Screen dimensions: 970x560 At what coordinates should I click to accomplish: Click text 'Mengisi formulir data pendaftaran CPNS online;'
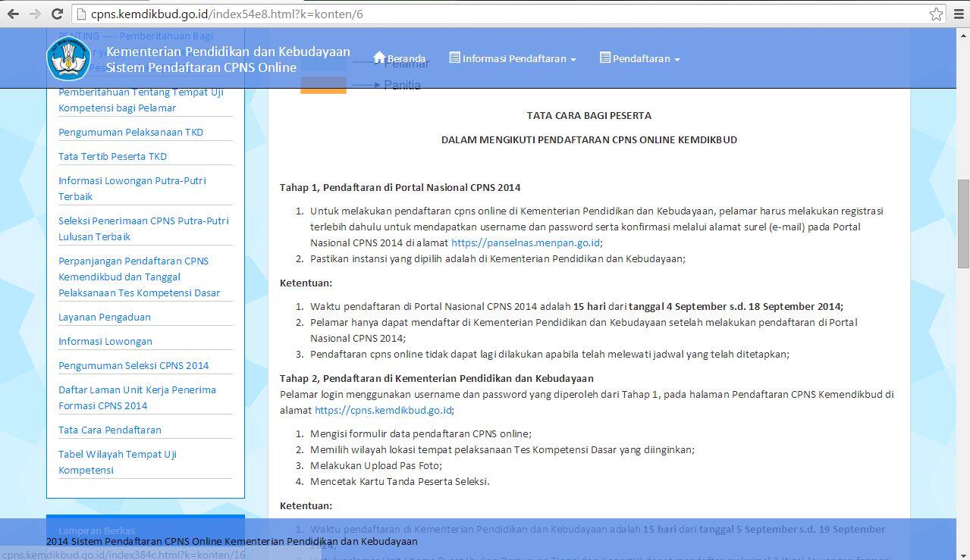pos(421,433)
